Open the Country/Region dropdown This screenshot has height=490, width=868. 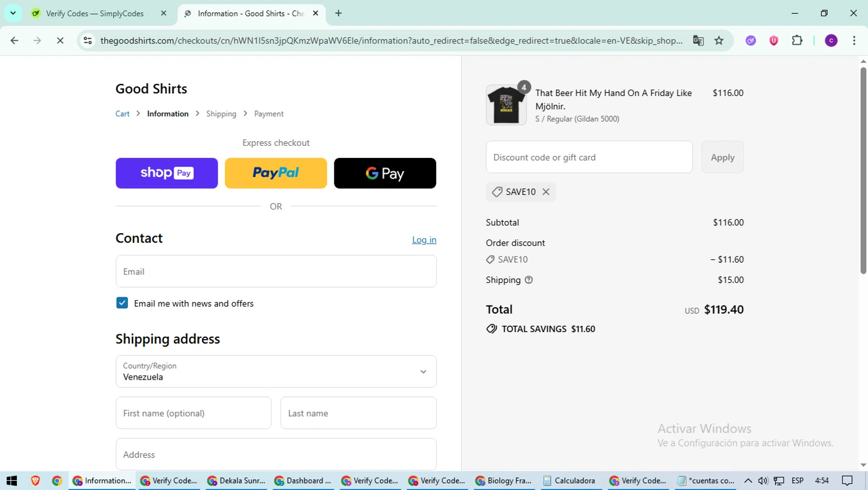[x=276, y=371]
